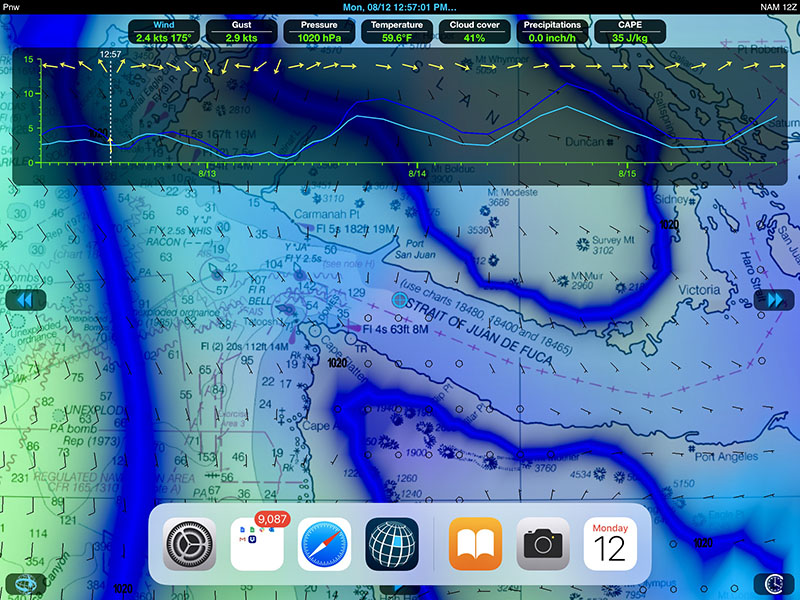Image resolution: width=800 pixels, height=600 pixels.
Task: Click the NAM 12Z model label
Action: 777,7
